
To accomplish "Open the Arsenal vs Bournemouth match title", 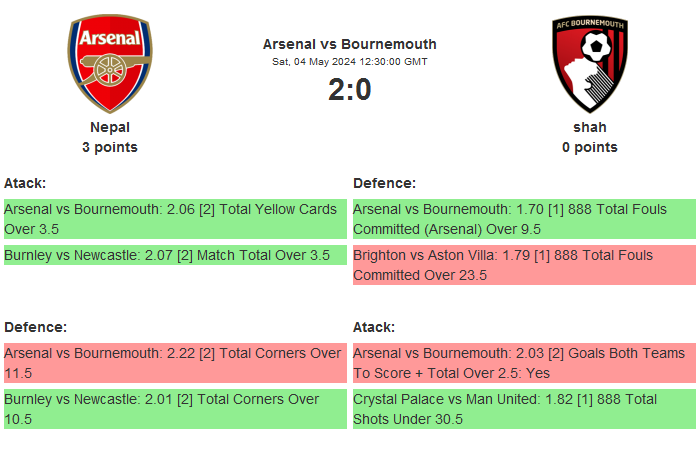I will point(349,44).
